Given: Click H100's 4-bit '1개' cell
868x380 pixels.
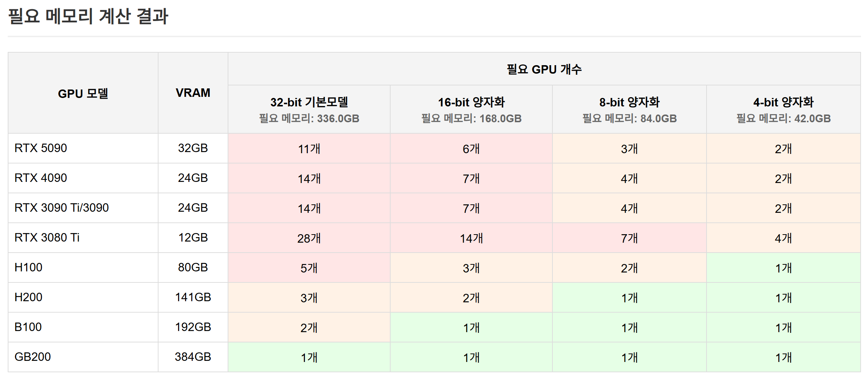Looking at the screenshot, I should (x=783, y=268).
